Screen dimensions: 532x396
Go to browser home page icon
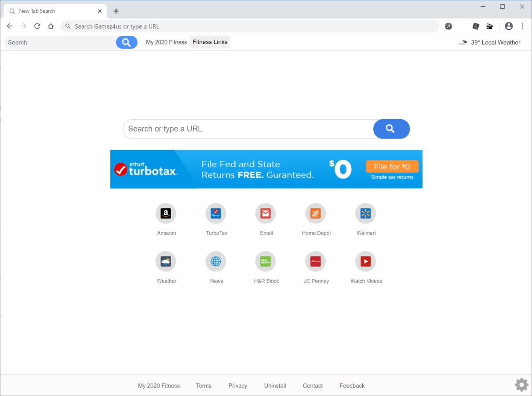51,26
